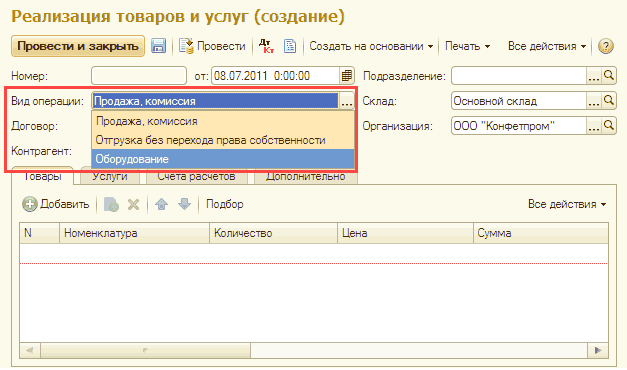The width and height of the screenshot is (627, 370).
Task: Switch to the Услуги tab
Action: point(110,176)
